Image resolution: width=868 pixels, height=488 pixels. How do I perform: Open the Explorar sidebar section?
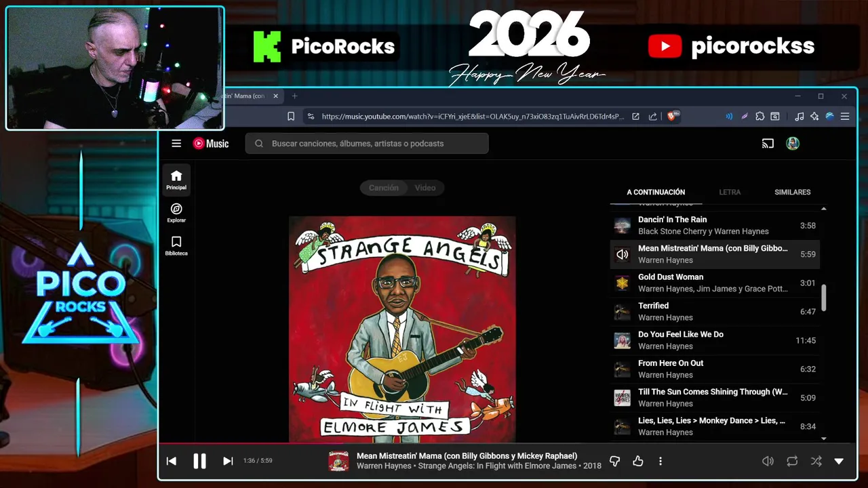[176, 213]
